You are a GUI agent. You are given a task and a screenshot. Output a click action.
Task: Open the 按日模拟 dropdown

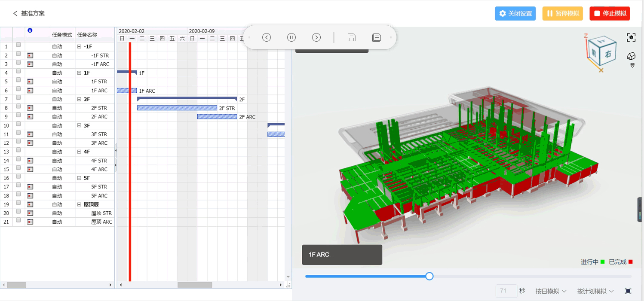tap(551, 291)
